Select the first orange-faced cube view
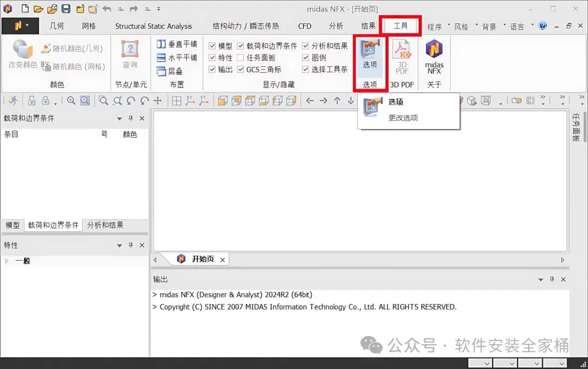The width and height of the screenshot is (588, 369). pyautogui.click(x=223, y=101)
